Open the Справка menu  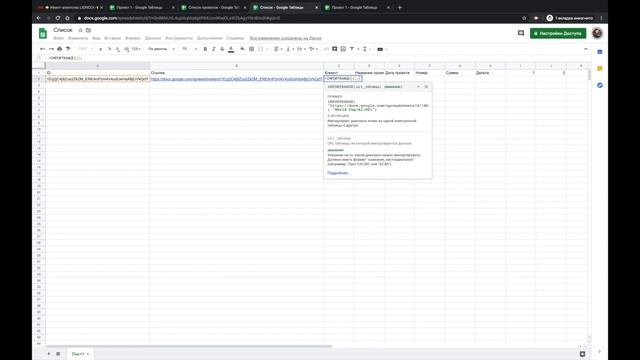tap(235, 38)
